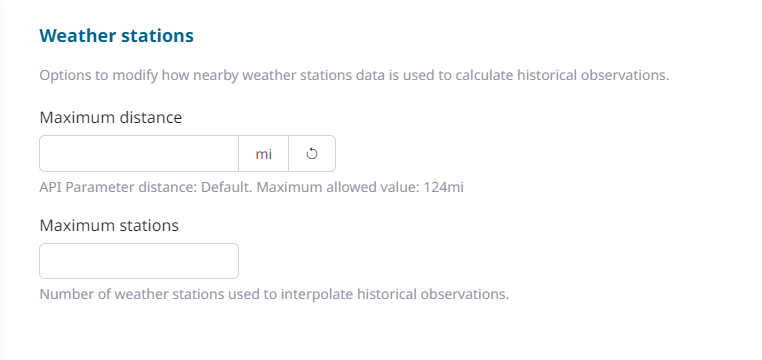Focus the Maximum stations input field
762x360 pixels.
(x=139, y=261)
